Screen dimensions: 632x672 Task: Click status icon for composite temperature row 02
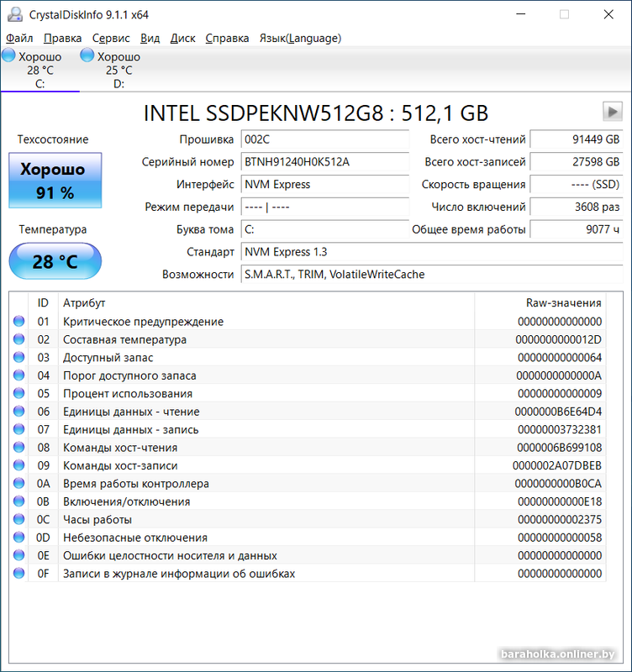pos(19,339)
